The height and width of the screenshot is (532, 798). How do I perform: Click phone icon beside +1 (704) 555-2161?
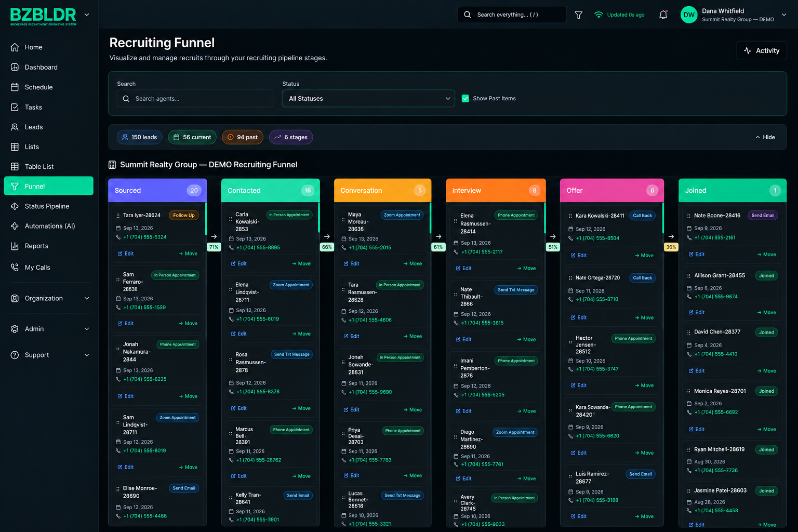[x=689, y=238]
